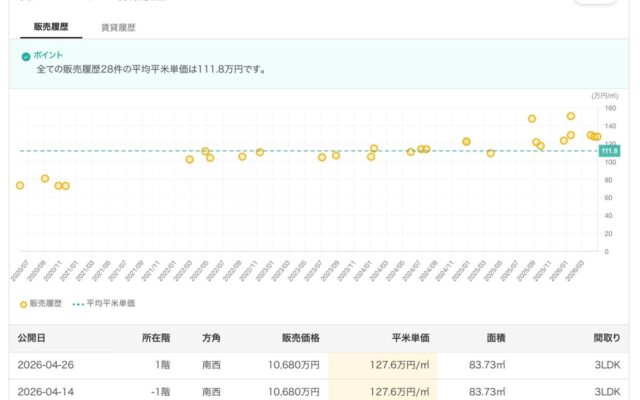640x400 pixels.
Task: Click the green 111.8 average badge
Action: coord(609,151)
